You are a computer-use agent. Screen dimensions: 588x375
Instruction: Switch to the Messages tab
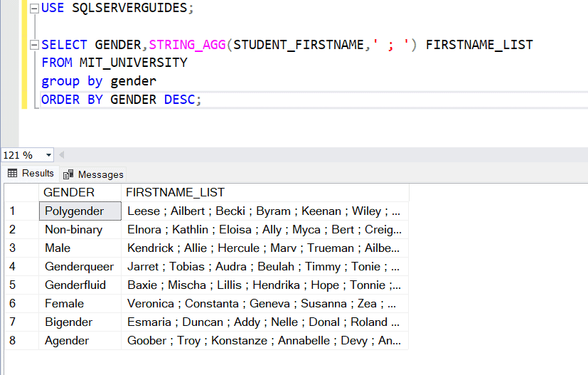pyautogui.click(x=93, y=174)
